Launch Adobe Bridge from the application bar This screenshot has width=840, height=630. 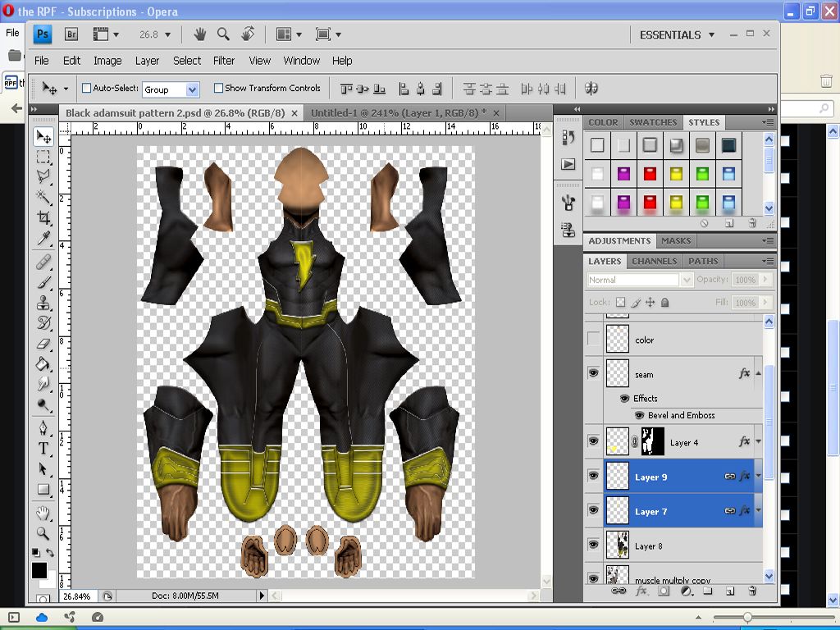point(71,34)
